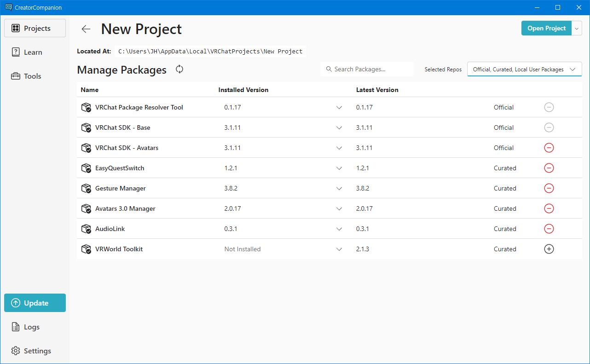Open the Settings page in sidebar
Viewport: 590px width, 364px height.
pos(35,351)
